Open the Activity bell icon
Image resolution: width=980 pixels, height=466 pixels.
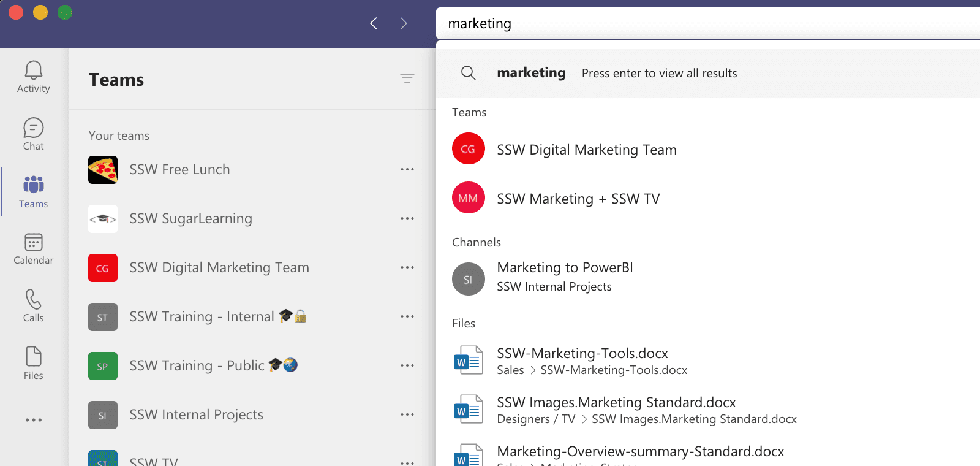tap(33, 77)
